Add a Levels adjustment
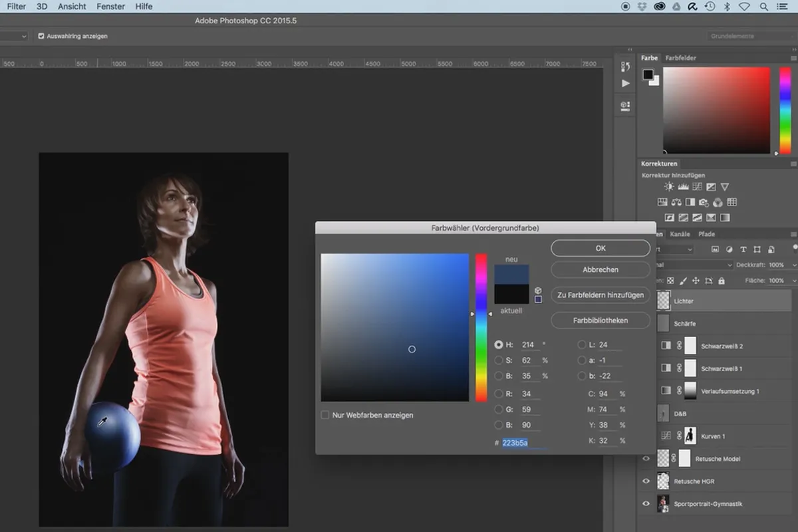 point(683,188)
